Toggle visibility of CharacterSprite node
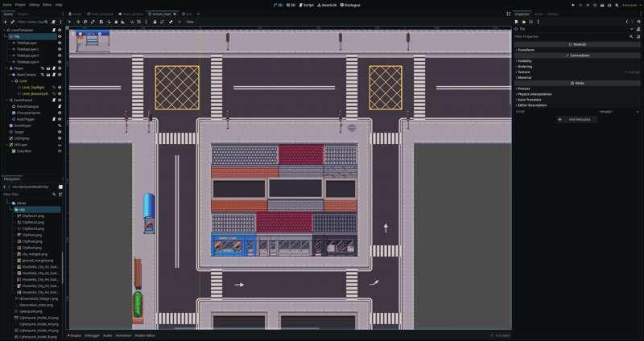Viewport: 644px width, 341px height. 60,113
